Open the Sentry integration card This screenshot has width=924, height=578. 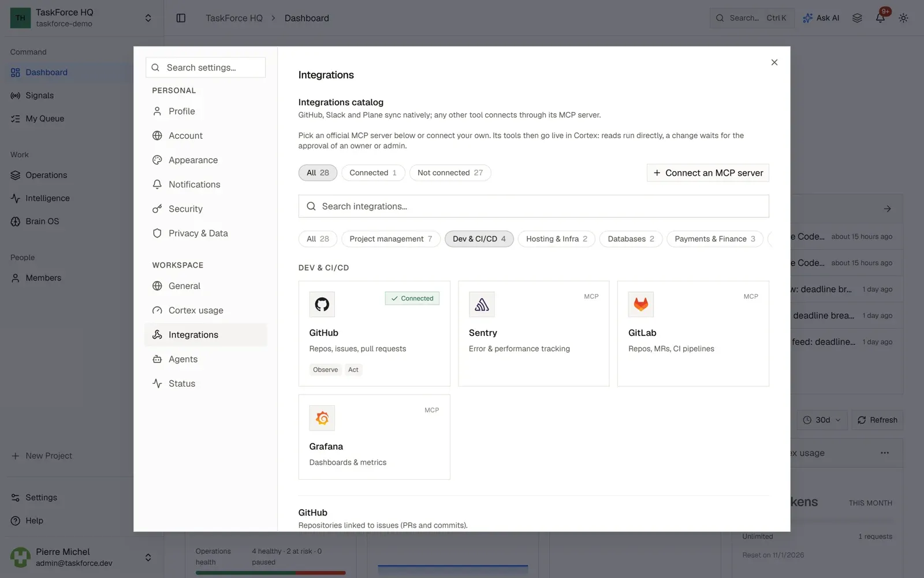(x=534, y=334)
